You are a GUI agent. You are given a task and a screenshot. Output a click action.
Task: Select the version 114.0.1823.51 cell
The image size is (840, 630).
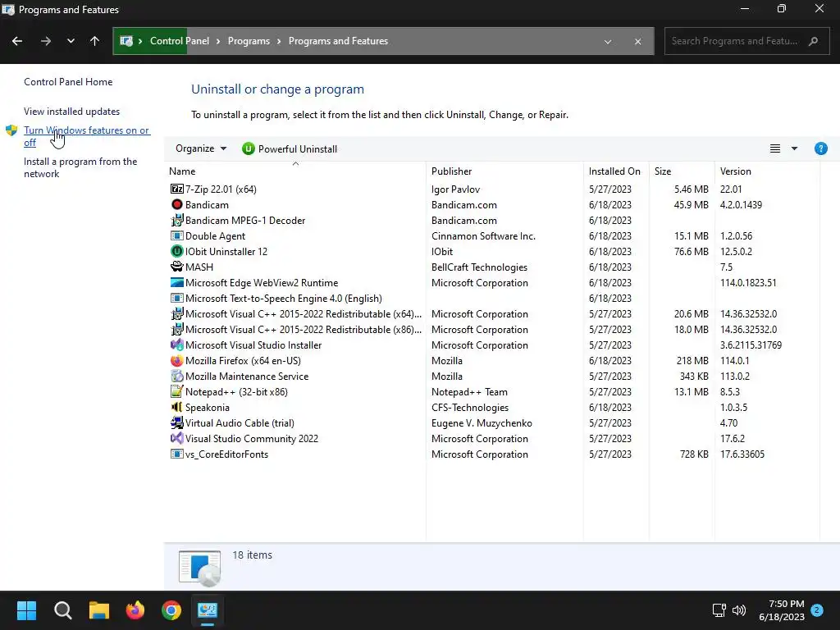point(748,282)
